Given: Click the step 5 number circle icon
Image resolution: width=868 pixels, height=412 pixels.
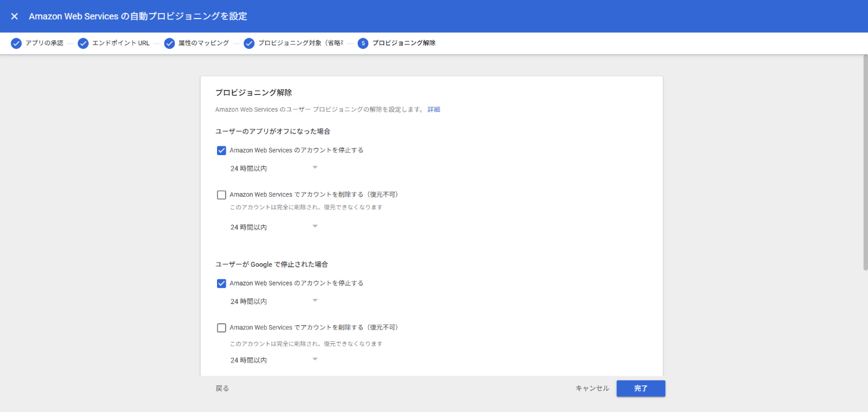Looking at the screenshot, I should click(x=363, y=43).
